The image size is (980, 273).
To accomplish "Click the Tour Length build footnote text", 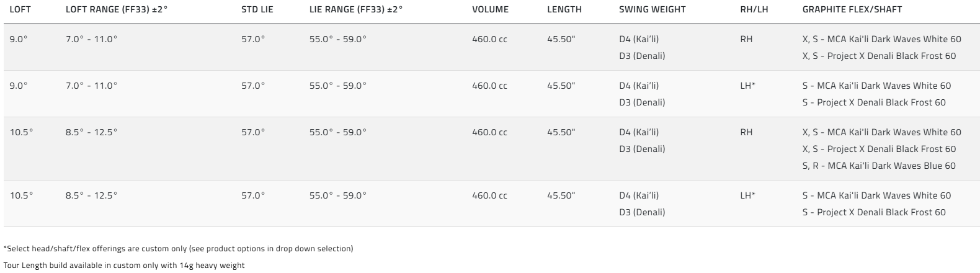I will 124,265.
